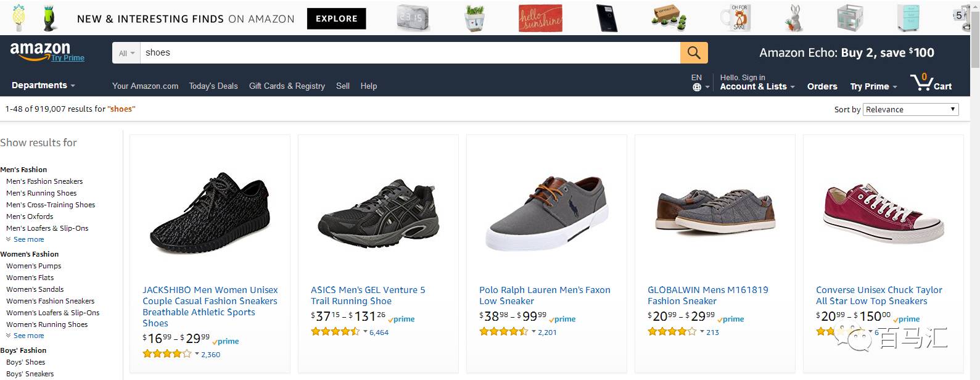Open the All search category dropdown
This screenshot has height=380, width=980.
pos(126,53)
